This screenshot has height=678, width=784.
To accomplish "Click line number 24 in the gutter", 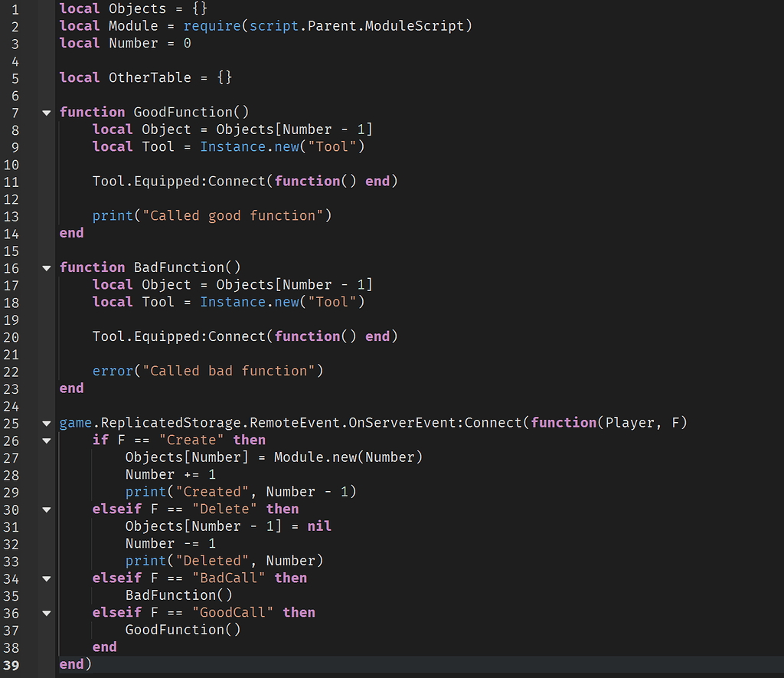I will pos(11,406).
